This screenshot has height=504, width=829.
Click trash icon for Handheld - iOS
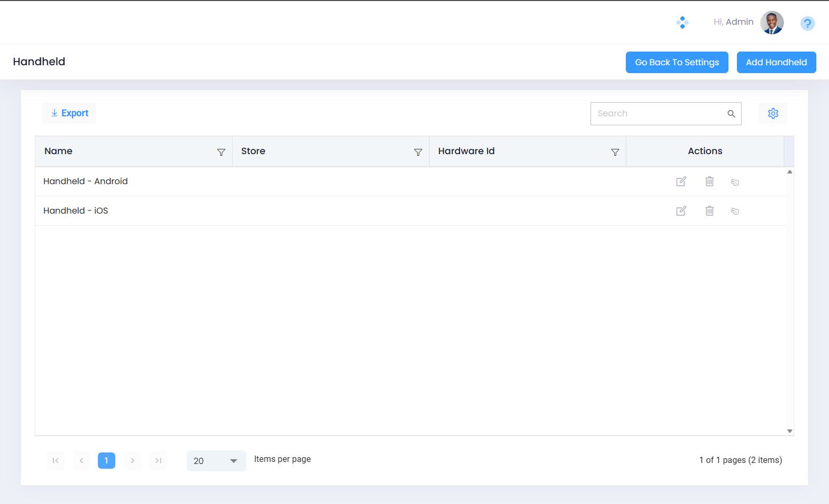tap(710, 211)
